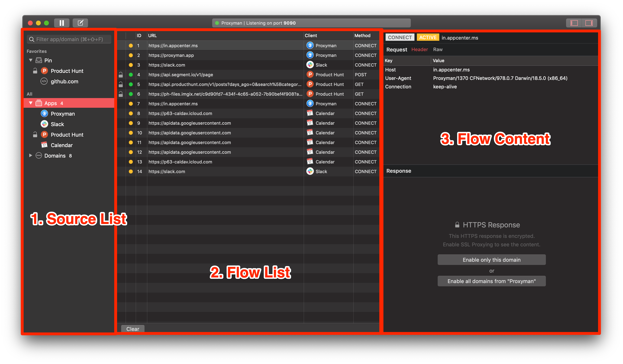Click the magnifying glass in the filter field

(x=32, y=39)
